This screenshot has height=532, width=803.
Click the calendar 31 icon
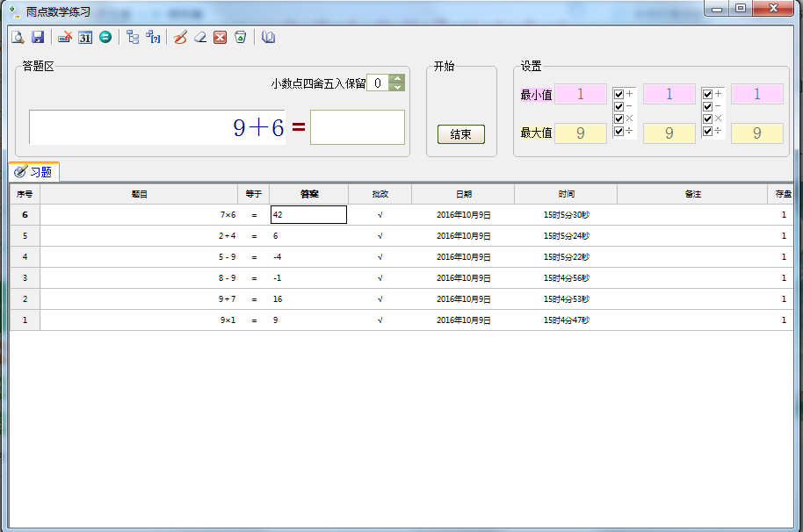click(x=85, y=37)
